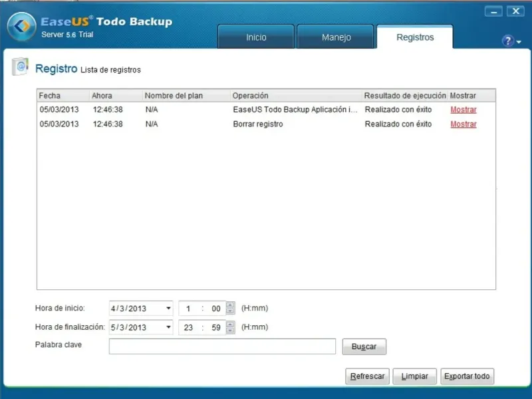Open the Hora de finalización date dropdown
The image size is (532, 399).
pyautogui.click(x=168, y=327)
